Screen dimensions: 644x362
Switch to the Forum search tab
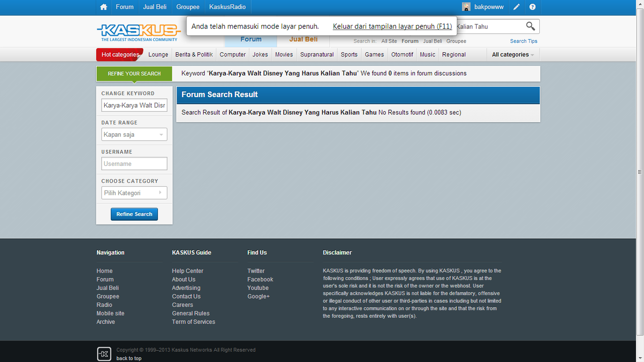(251, 40)
